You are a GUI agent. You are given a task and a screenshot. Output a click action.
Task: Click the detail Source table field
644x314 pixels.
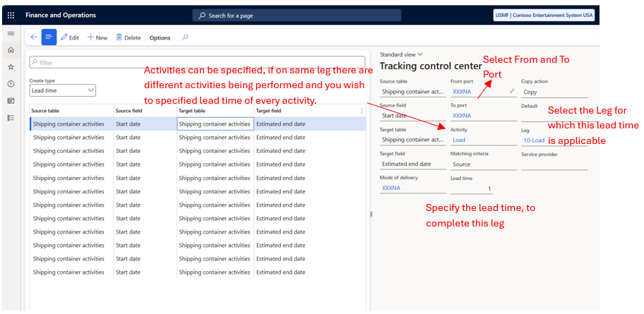tap(412, 92)
